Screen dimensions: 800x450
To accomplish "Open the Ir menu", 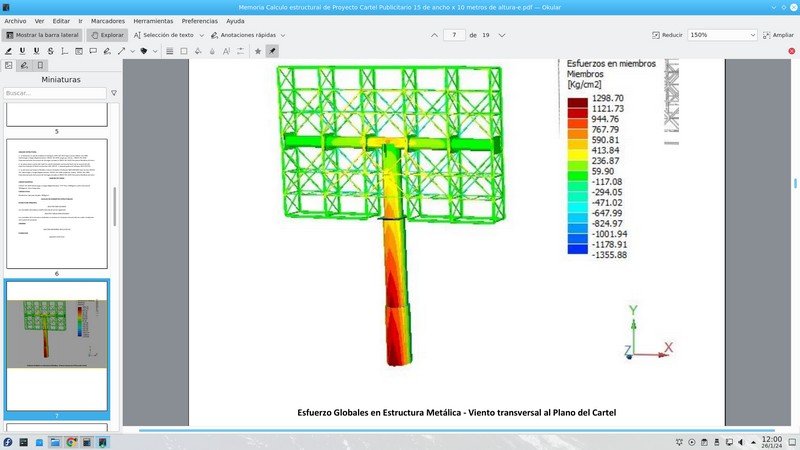I will click(81, 21).
